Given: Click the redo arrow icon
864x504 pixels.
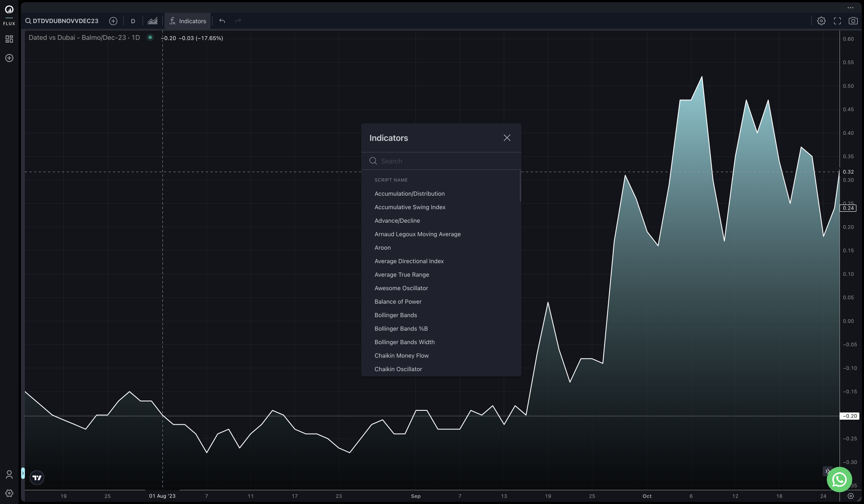Looking at the screenshot, I should pyautogui.click(x=238, y=20).
